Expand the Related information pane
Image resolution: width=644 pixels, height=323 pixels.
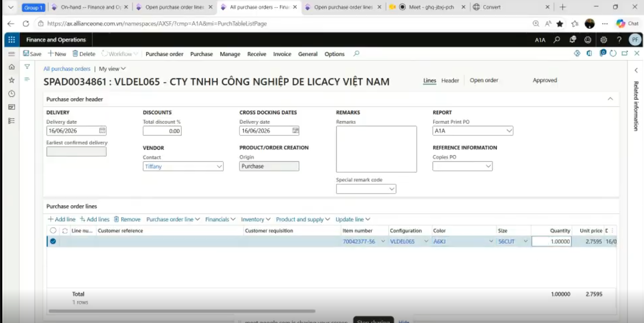pyautogui.click(x=636, y=70)
